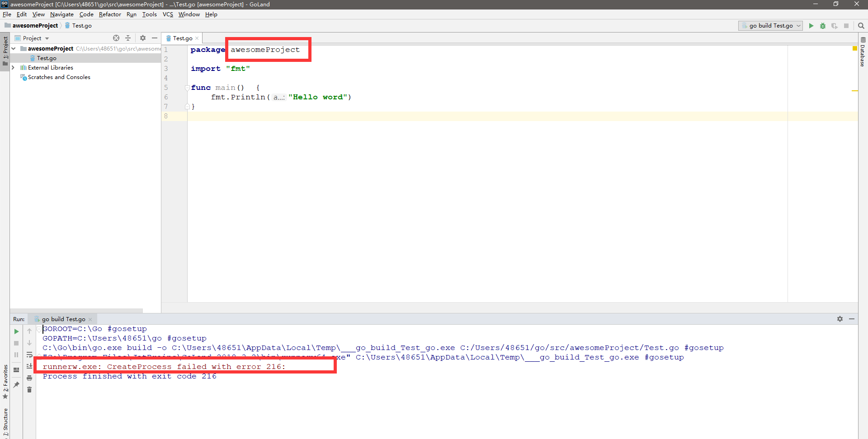Collapse all nodes in the Project panel
868x439 pixels.
point(128,38)
